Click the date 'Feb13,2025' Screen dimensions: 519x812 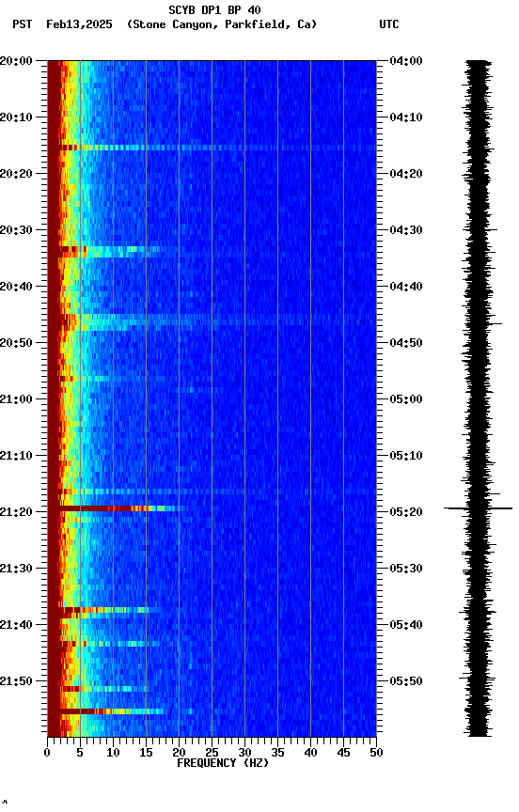point(79,24)
